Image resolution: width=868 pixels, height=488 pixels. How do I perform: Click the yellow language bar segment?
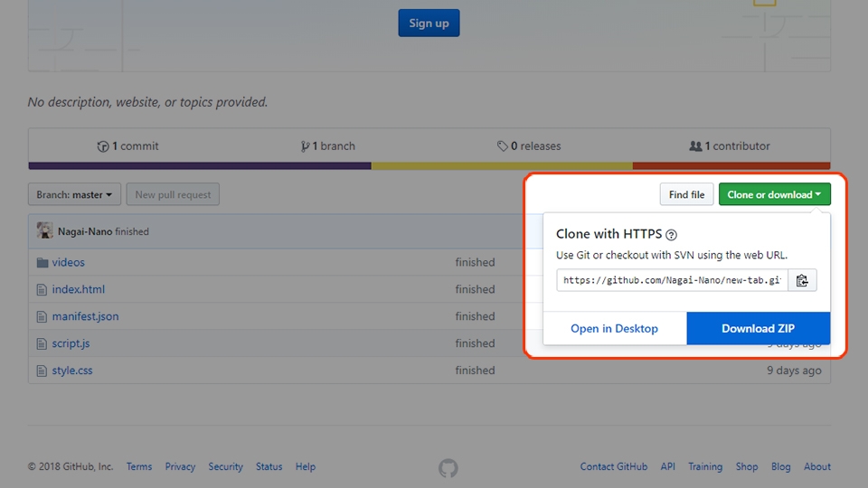coord(502,166)
